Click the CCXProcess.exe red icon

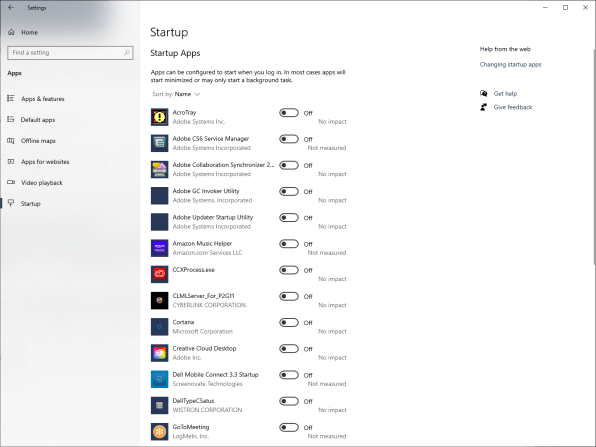point(159,274)
